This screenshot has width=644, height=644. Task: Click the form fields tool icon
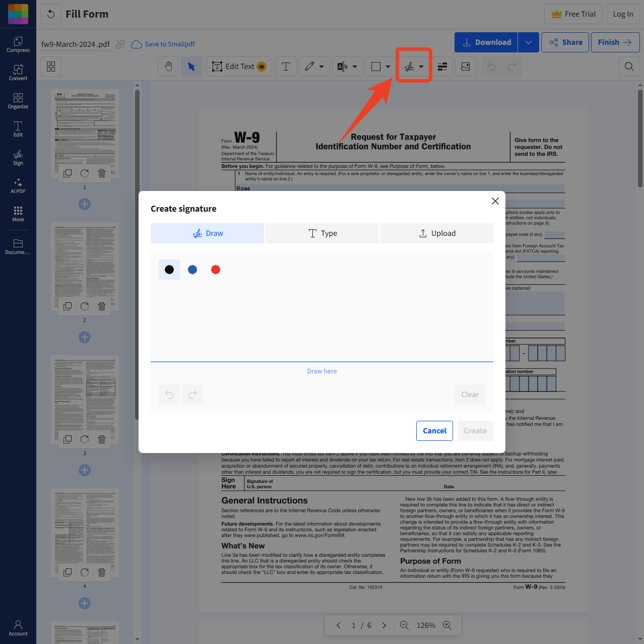coord(442,67)
